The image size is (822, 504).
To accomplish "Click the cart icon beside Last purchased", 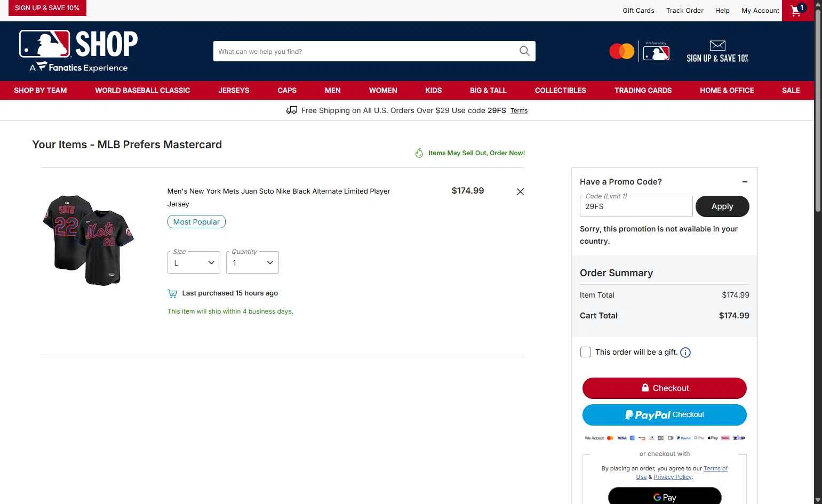I will [172, 293].
